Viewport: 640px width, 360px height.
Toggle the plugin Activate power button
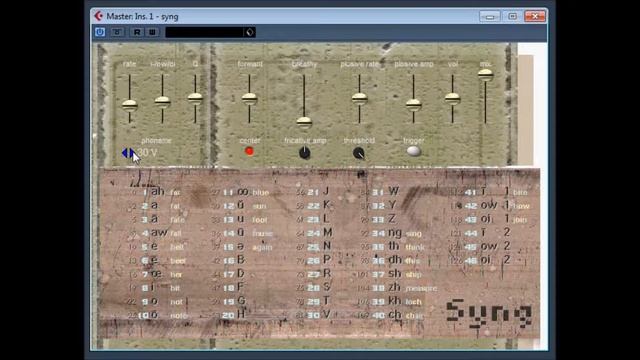click(100, 32)
